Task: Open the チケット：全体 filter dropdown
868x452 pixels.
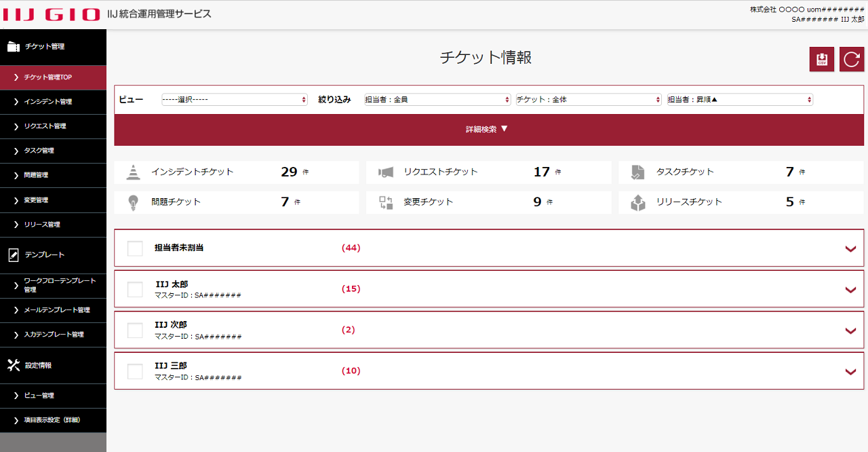Action: 589,100
